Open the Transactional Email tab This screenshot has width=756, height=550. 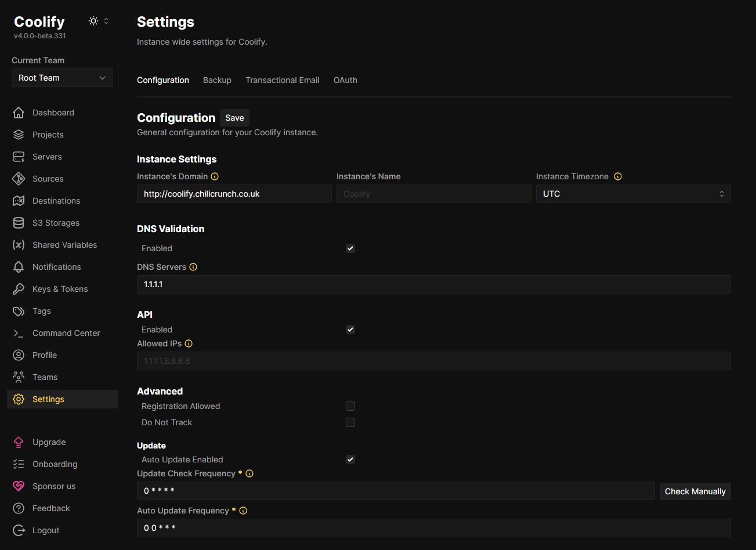coord(282,80)
